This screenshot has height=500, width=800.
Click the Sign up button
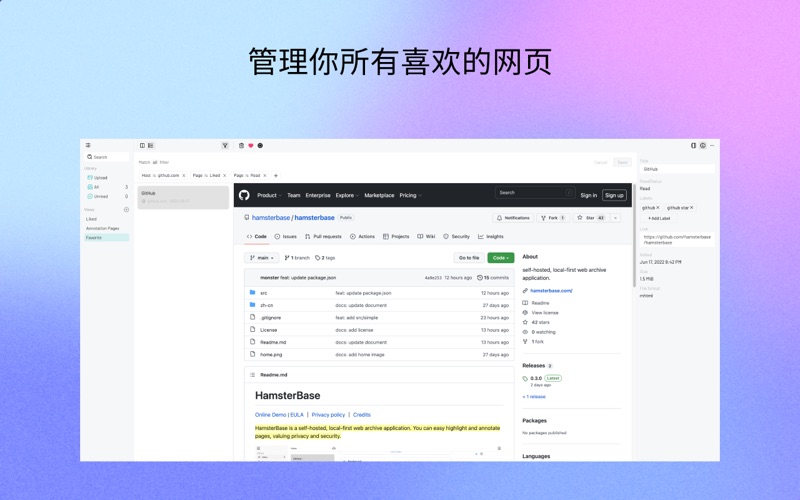614,195
